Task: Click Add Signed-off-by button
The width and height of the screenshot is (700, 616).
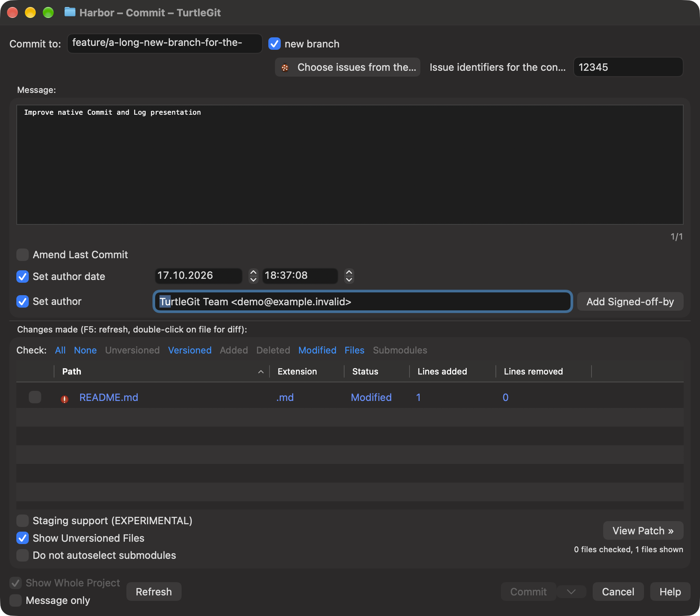Action: tap(630, 301)
